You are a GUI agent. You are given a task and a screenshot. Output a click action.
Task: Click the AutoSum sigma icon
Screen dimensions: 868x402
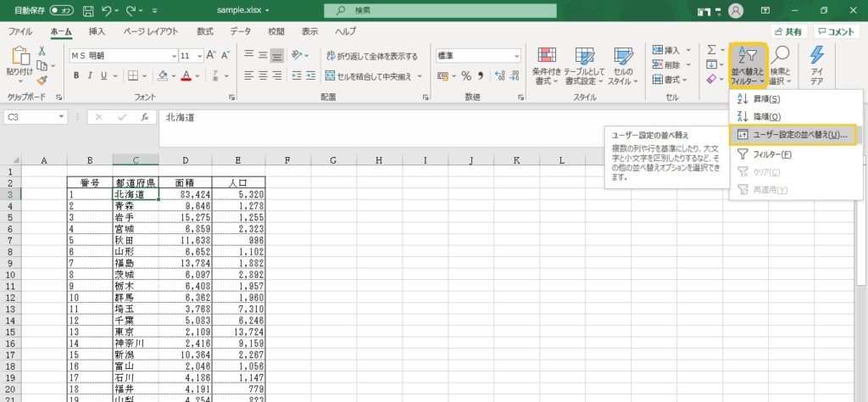point(712,50)
